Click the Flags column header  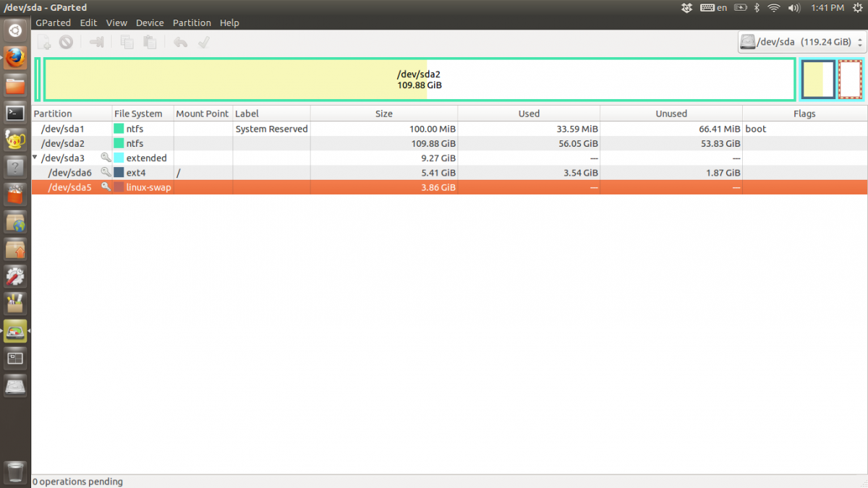[804, 114]
